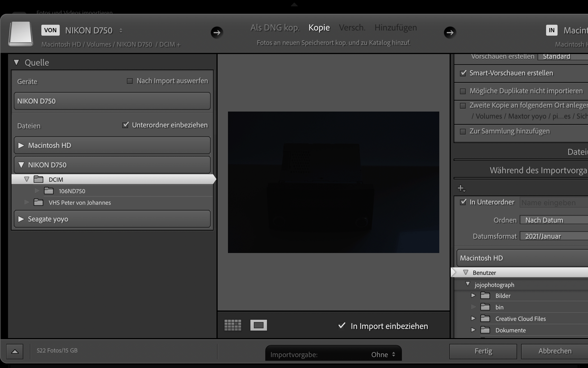The height and width of the screenshot is (368, 588).
Task: Click the Abbrechen button
Action: [555, 351]
